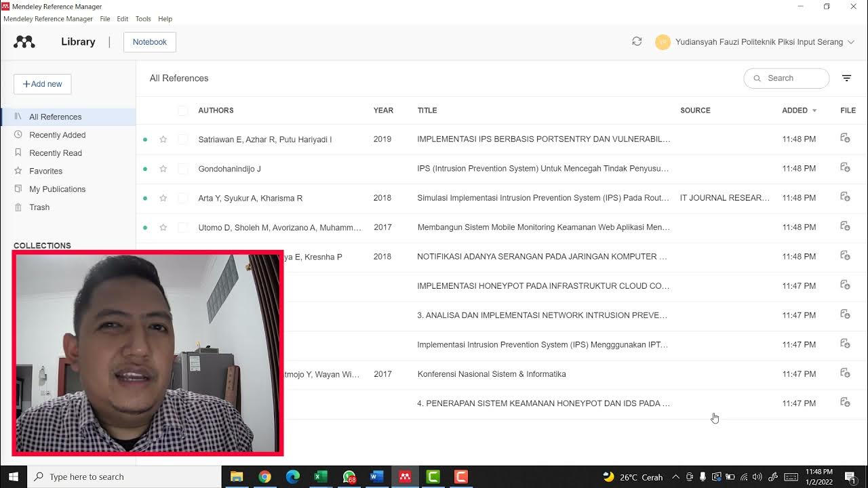Show hidden tray icons chevron
Viewport: 868px width, 488px height.
(x=675, y=476)
